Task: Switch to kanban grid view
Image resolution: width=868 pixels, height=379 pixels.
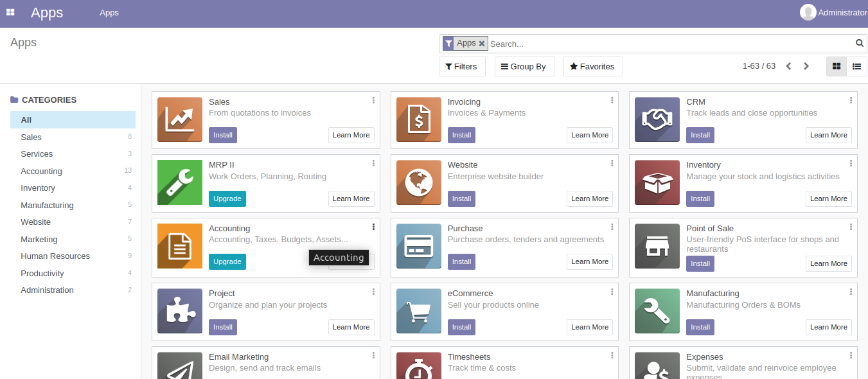Action: 837,66
